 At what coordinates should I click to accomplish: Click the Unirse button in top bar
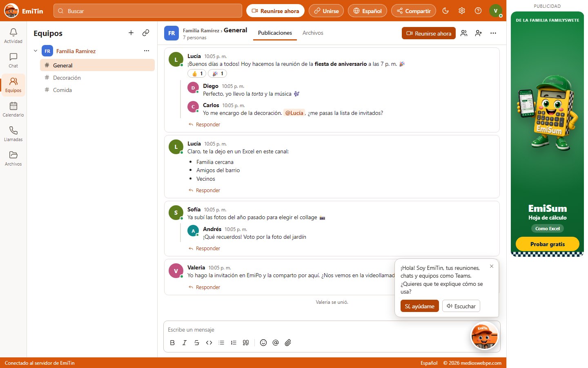coord(326,11)
